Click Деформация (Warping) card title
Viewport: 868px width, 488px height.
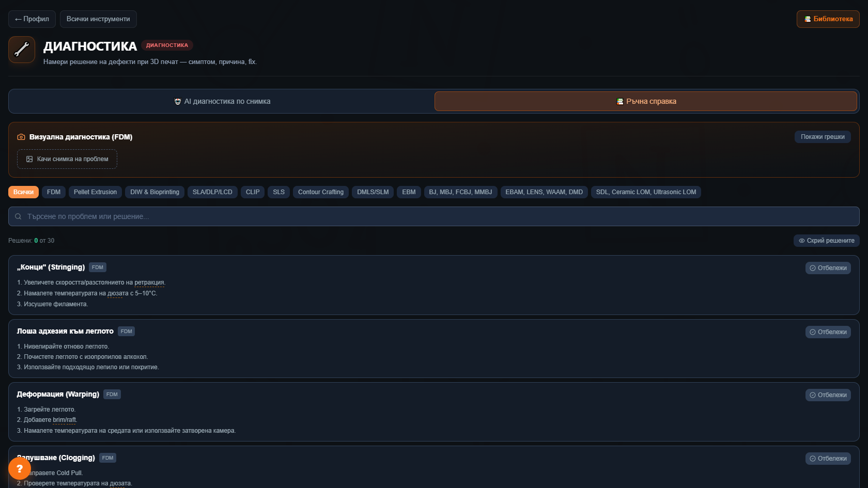click(58, 394)
